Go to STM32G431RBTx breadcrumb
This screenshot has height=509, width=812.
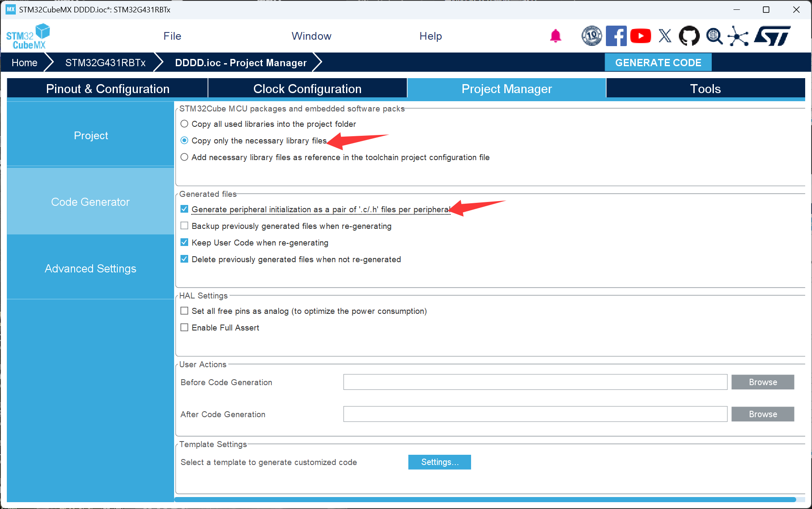pos(105,63)
